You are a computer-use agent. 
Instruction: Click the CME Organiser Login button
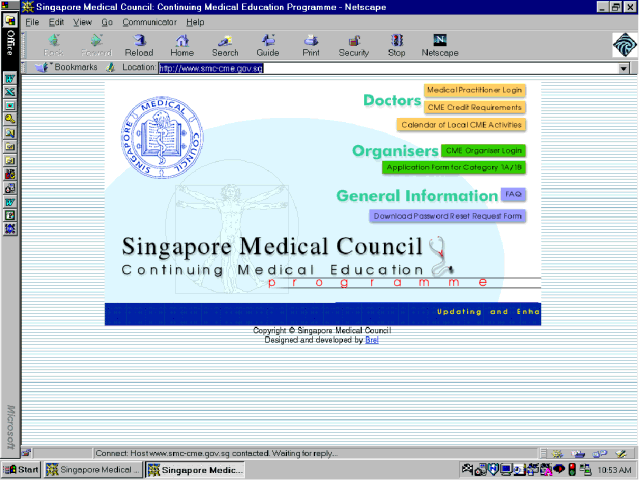tap(483, 151)
